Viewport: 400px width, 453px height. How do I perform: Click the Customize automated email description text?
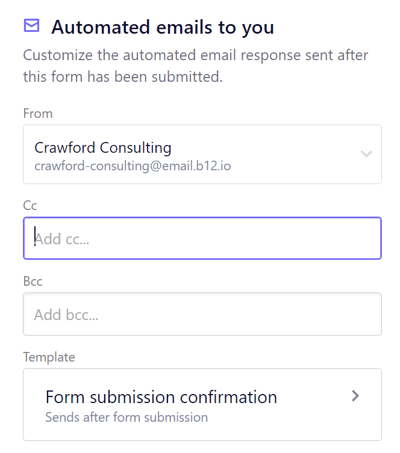195,66
